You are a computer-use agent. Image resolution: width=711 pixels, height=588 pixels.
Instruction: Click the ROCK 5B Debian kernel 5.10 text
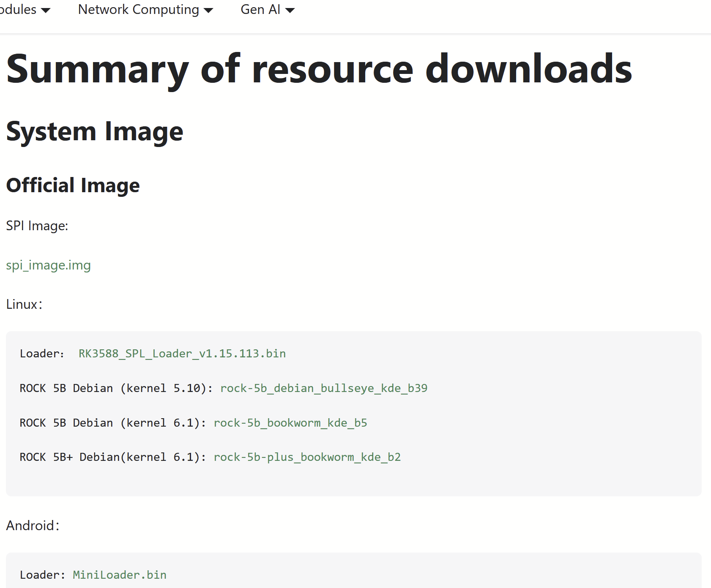pos(116,388)
